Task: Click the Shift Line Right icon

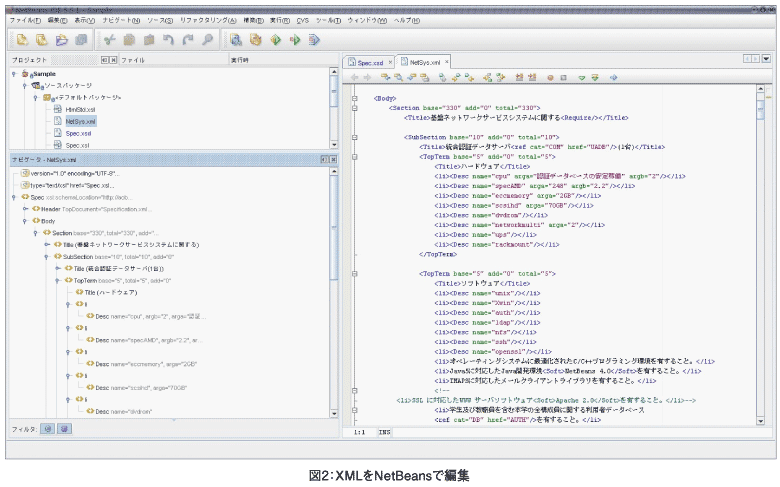Action: [532, 78]
